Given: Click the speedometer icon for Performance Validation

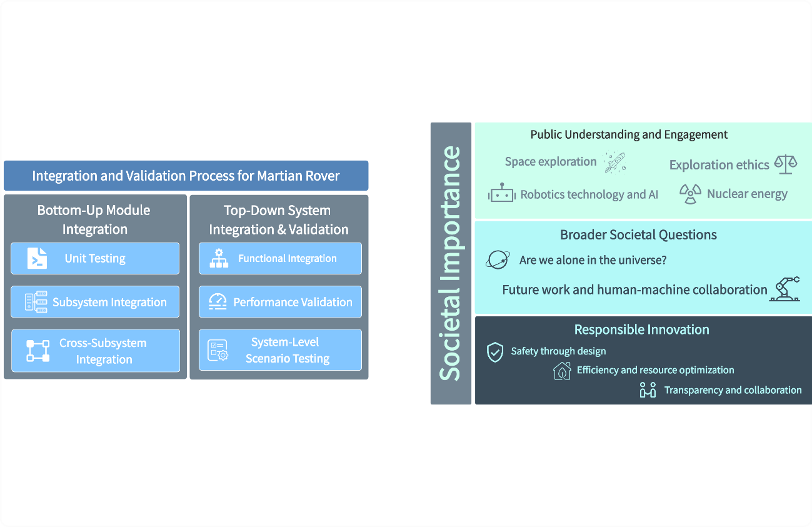Looking at the screenshot, I should [218, 302].
